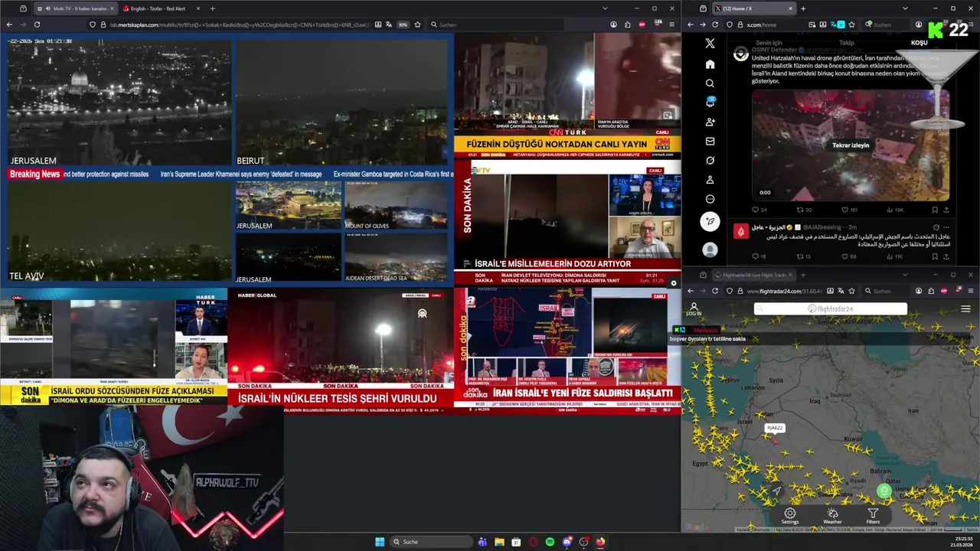980x551 pixels.
Task: Open Flightradar24 Filters
Action: 873,517
